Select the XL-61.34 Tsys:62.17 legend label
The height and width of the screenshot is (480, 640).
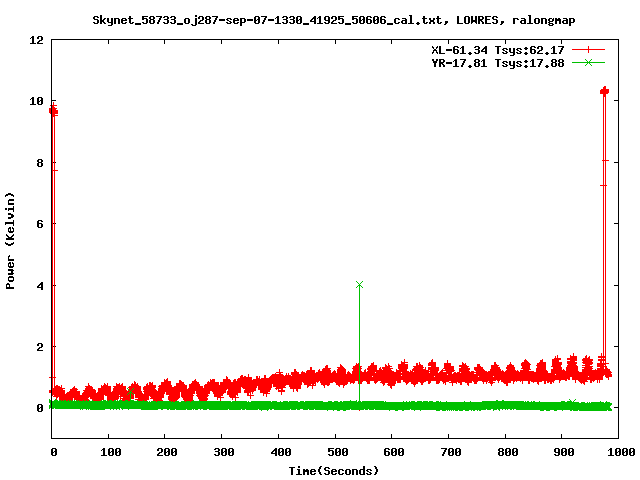(498, 50)
